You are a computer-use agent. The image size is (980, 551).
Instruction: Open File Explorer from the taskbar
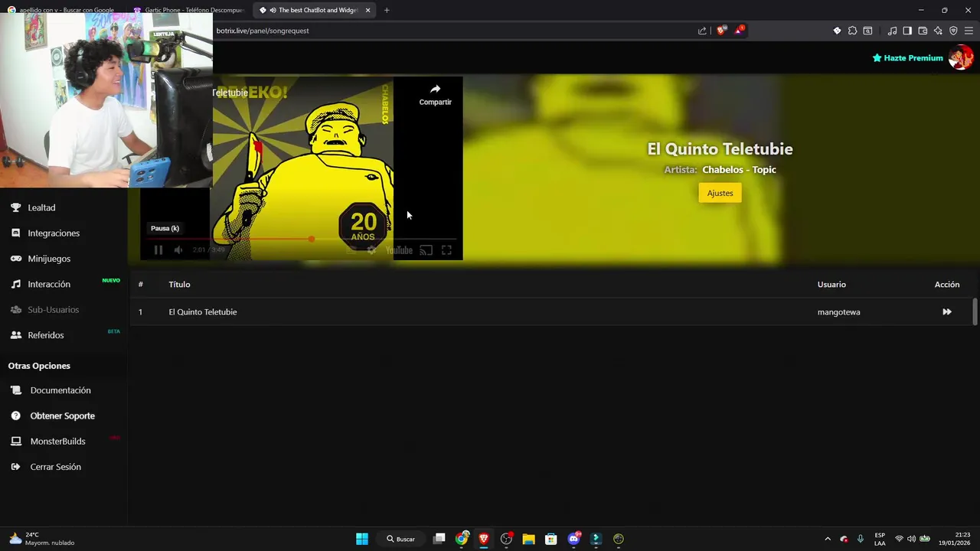tap(528, 539)
